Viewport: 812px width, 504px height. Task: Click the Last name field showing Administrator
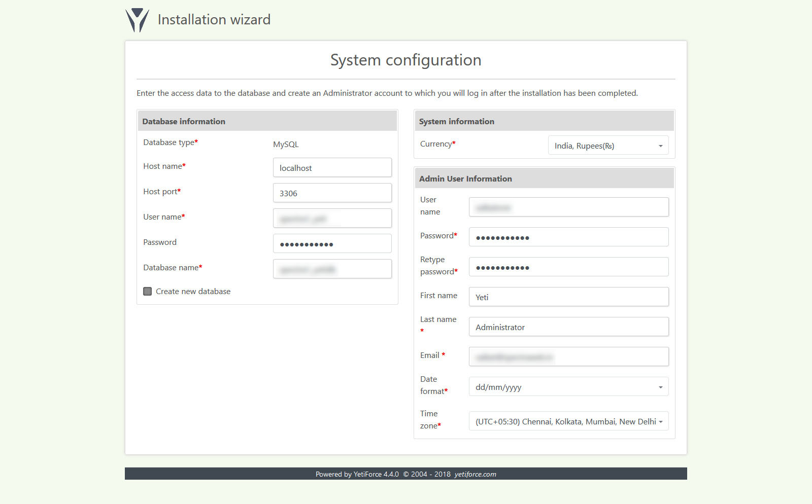pos(568,327)
